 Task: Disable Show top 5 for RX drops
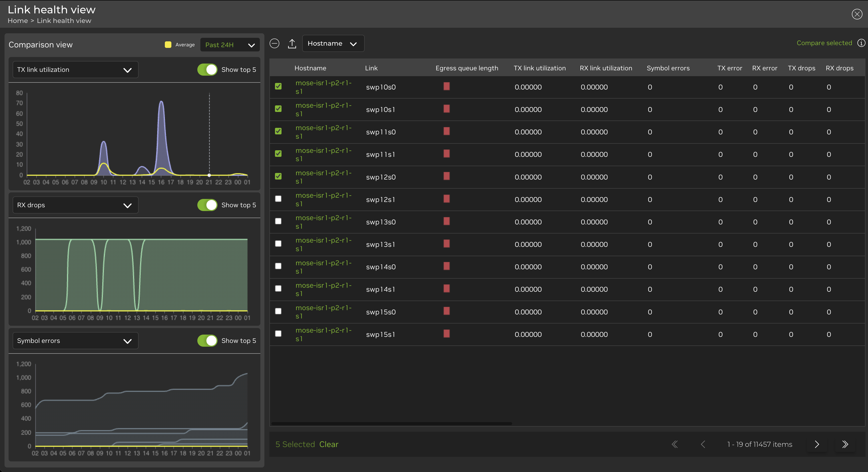pyautogui.click(x=207, y=205)
